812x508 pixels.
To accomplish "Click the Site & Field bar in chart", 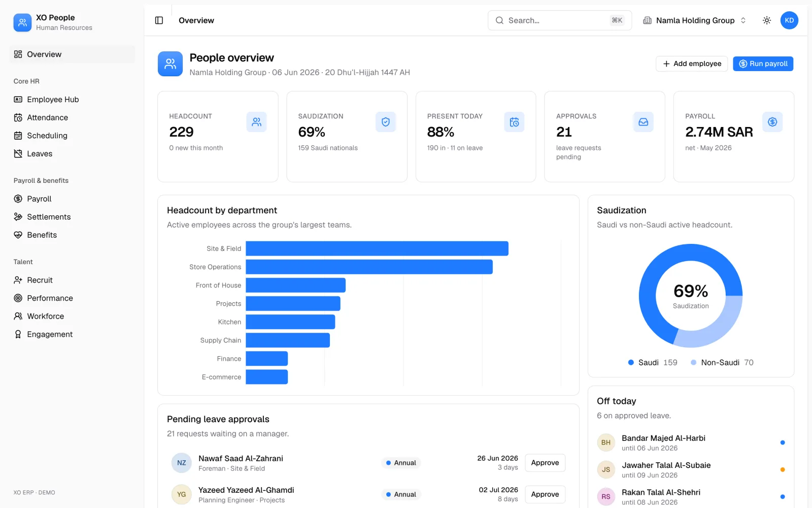I will [377, 248].
